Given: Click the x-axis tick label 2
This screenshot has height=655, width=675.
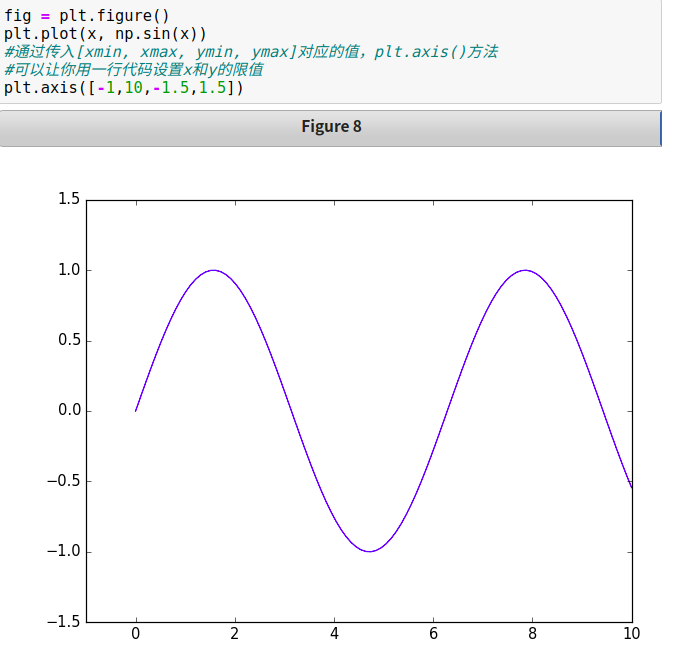Looking at the screenshot, I should tap(235, 634).
